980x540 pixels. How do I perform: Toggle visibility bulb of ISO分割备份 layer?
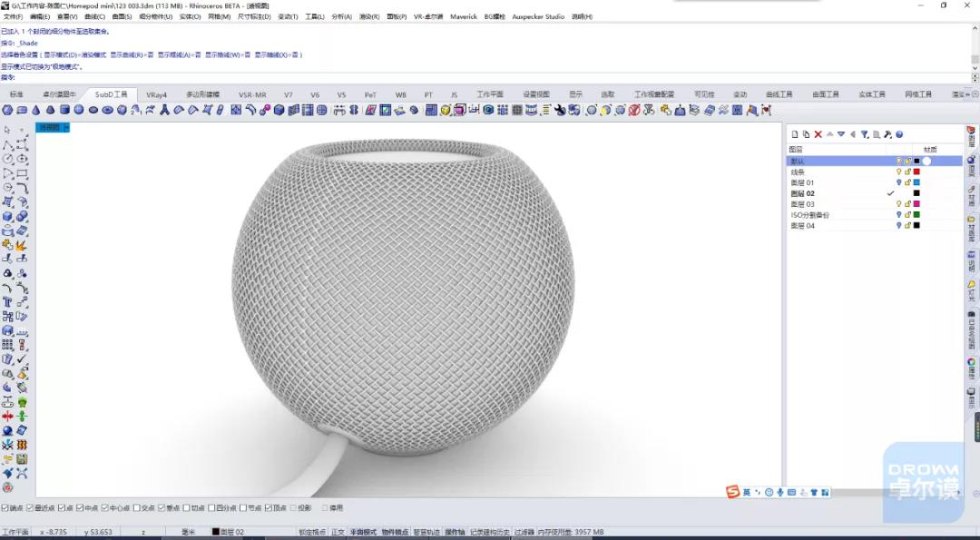tap(898, 214)
